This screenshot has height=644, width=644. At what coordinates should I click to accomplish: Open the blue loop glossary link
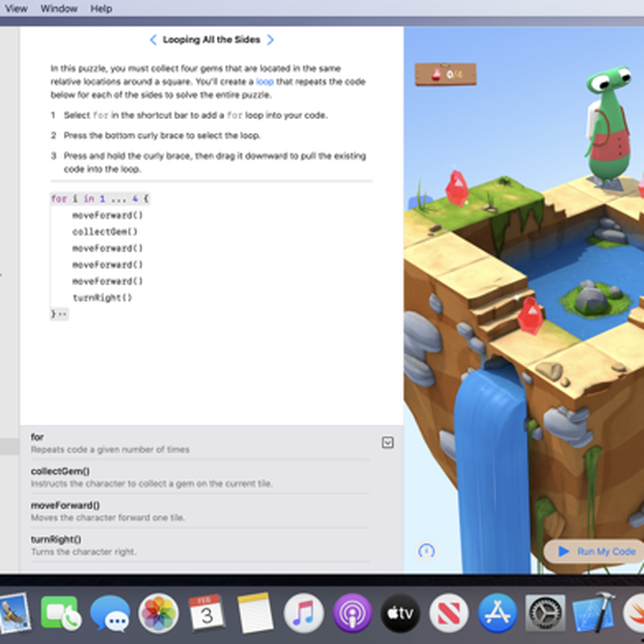[x=265, y=82]
